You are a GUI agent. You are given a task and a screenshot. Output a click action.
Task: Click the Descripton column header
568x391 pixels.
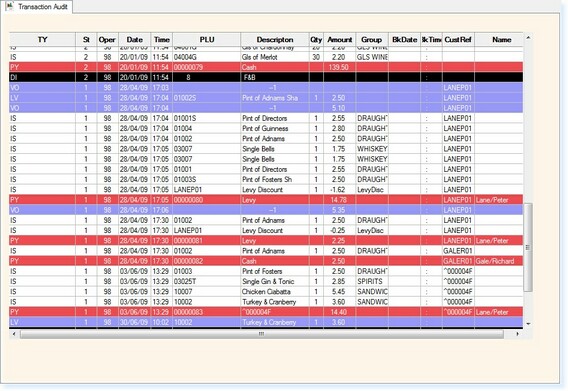click(x=275, y=39)
